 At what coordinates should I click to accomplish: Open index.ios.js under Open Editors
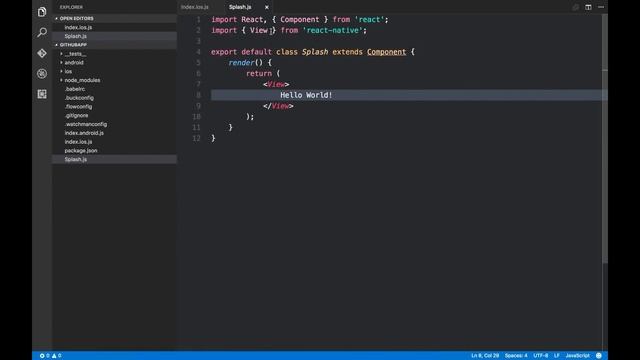pyautogui.click(x=78, y=27)
